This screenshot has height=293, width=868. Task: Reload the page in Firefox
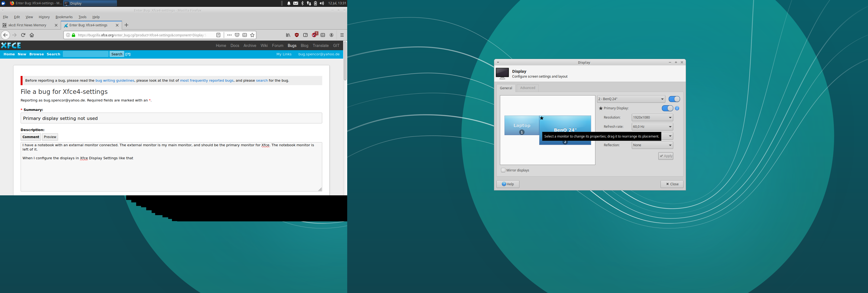click(x=23, y=35)
